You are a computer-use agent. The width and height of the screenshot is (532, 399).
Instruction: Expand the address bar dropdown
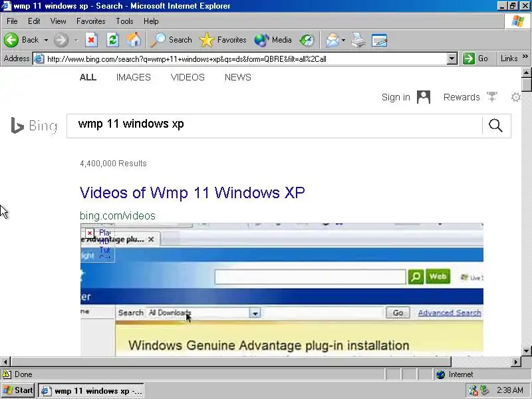(452, 59)
